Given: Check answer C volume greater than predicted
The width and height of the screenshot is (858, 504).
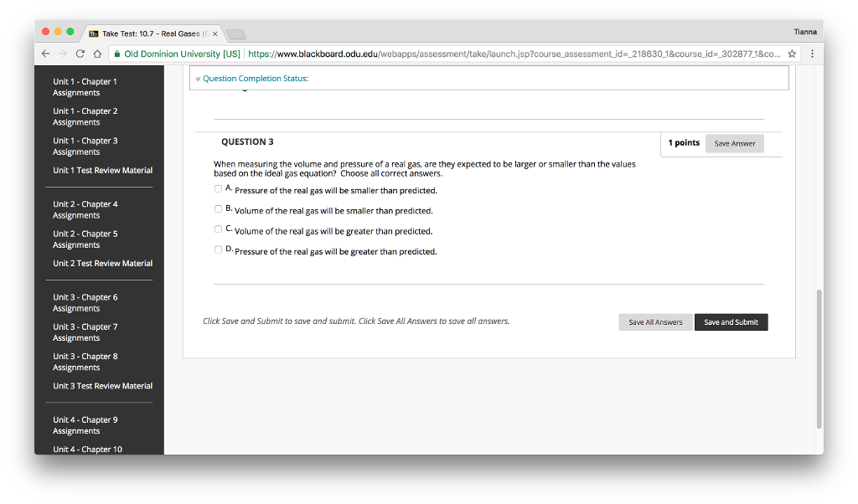Looking at the screenshot, I should point(218,229).
